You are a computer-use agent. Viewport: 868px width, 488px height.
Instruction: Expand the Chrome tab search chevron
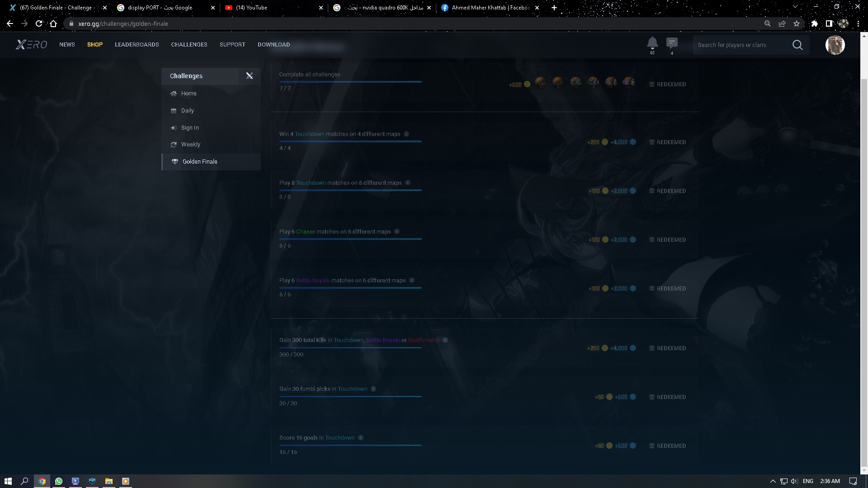click(x=795, y=7)
